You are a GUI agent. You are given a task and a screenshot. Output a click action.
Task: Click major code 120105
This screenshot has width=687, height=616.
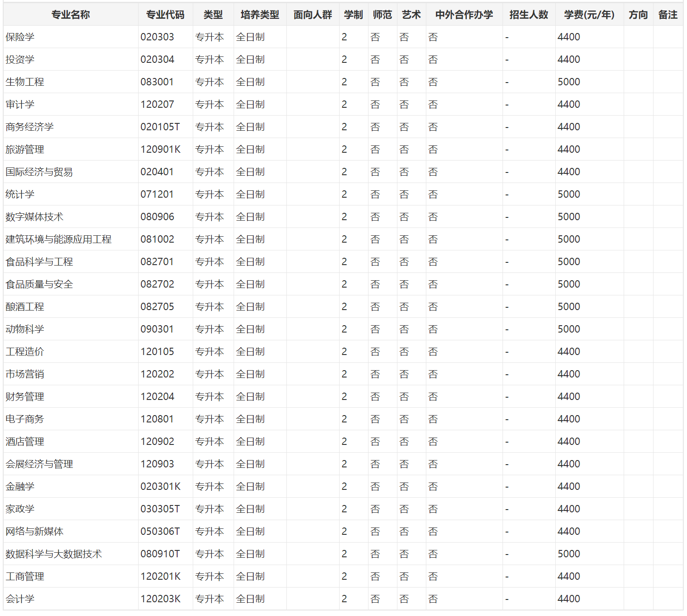point(157,352)
